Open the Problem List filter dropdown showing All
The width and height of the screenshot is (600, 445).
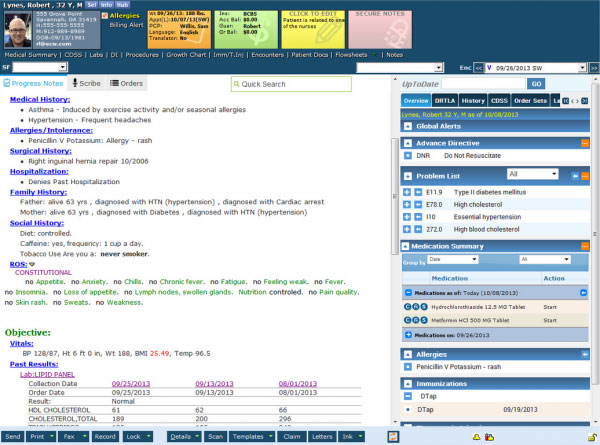(532, 174)
